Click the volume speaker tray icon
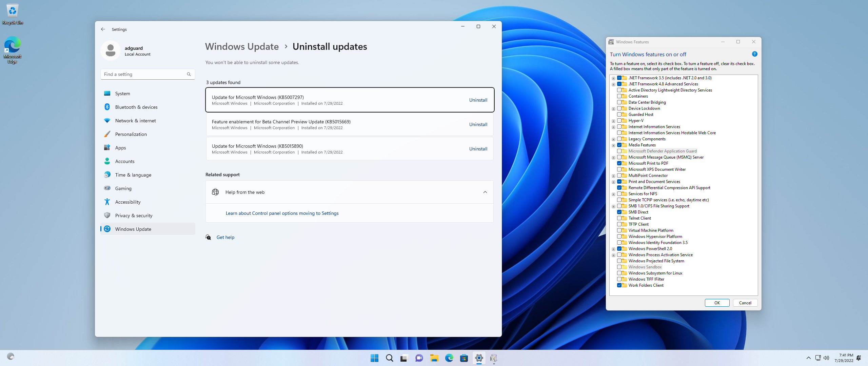 click(x=826, y=358)
